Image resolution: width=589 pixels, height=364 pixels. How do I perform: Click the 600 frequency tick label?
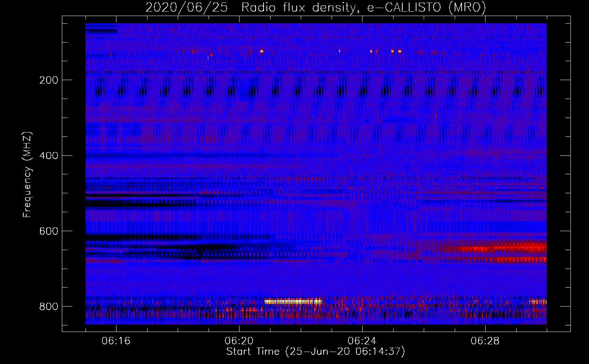(49, 232)
